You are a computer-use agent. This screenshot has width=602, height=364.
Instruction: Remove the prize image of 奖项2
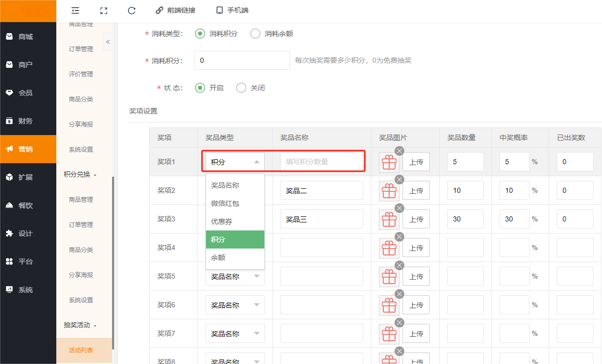[x=399, y=179]
